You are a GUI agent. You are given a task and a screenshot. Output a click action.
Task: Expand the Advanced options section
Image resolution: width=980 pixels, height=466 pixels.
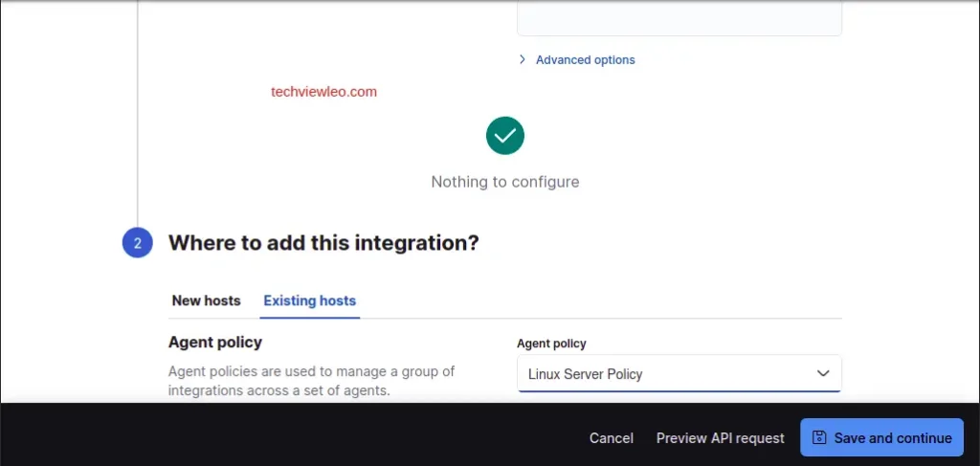point(585,59)
